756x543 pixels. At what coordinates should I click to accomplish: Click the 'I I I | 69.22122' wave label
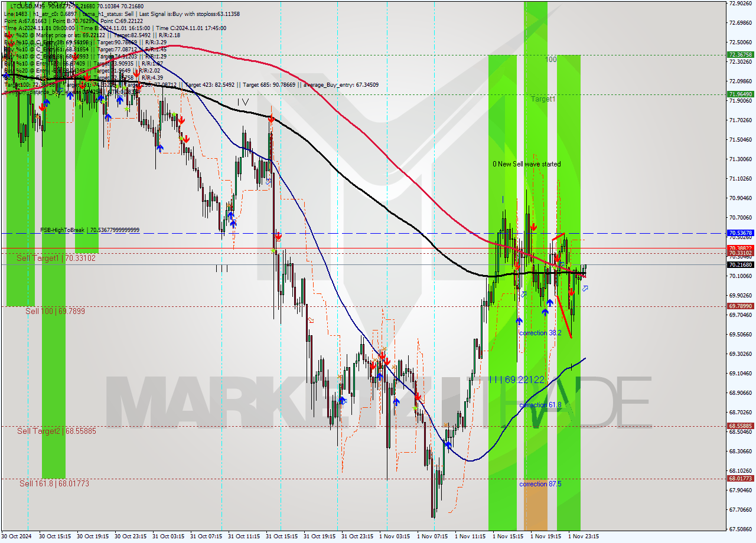click(x=517, y=380)
